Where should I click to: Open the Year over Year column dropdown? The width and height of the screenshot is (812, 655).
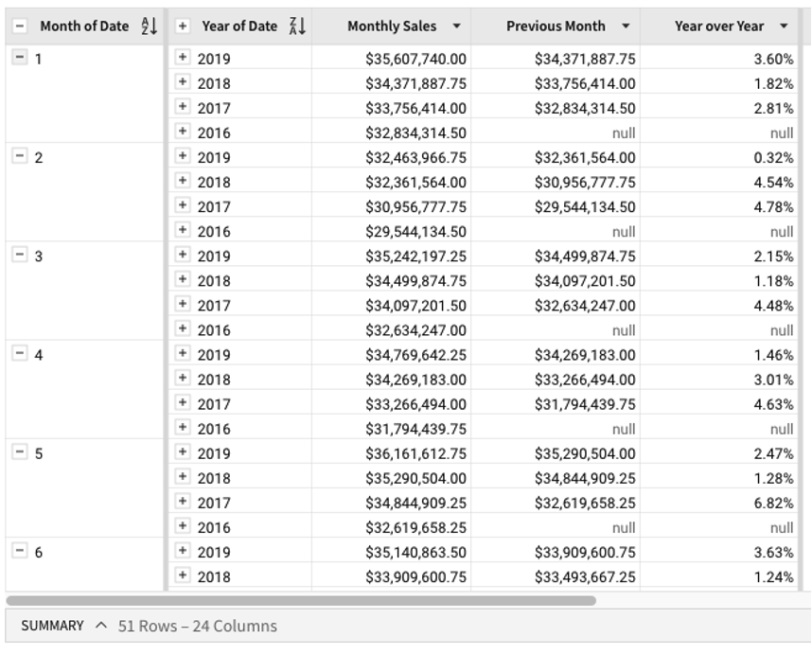(784, 27)
